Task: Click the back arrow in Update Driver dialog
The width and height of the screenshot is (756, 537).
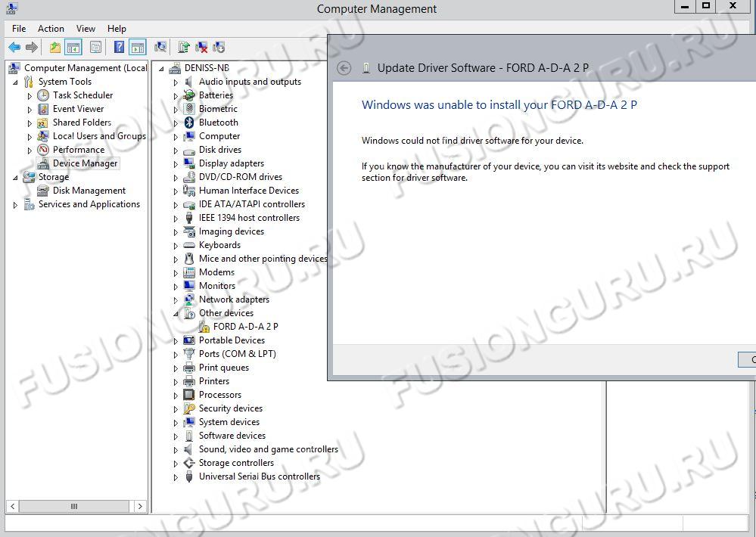Action: click(344, 68)
